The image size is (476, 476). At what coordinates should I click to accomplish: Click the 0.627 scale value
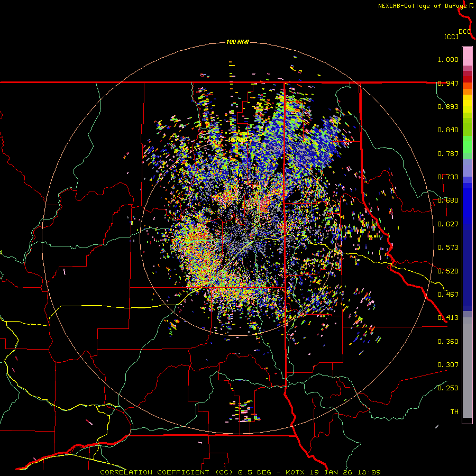(x=448, y=224)
